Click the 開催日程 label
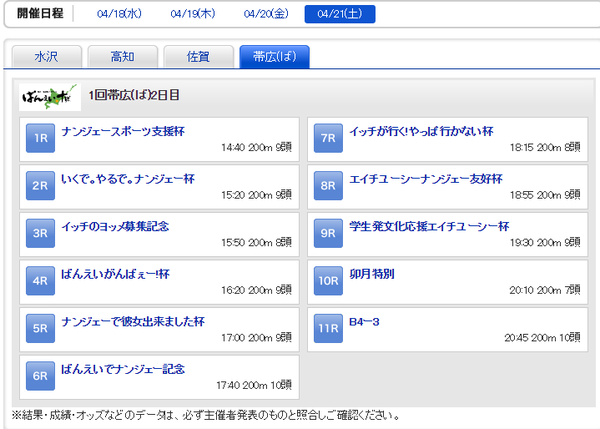 click(x=40, y=13)
